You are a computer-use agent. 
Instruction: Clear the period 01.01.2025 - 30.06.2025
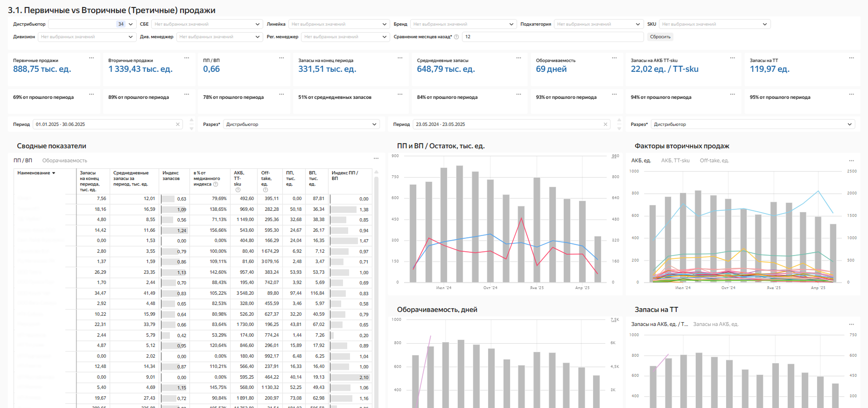[178, 124]
